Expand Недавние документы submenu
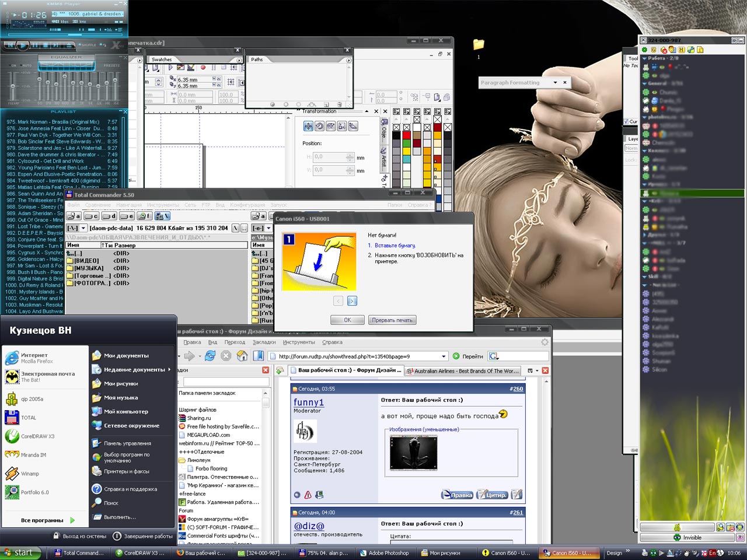 (132, 369)
